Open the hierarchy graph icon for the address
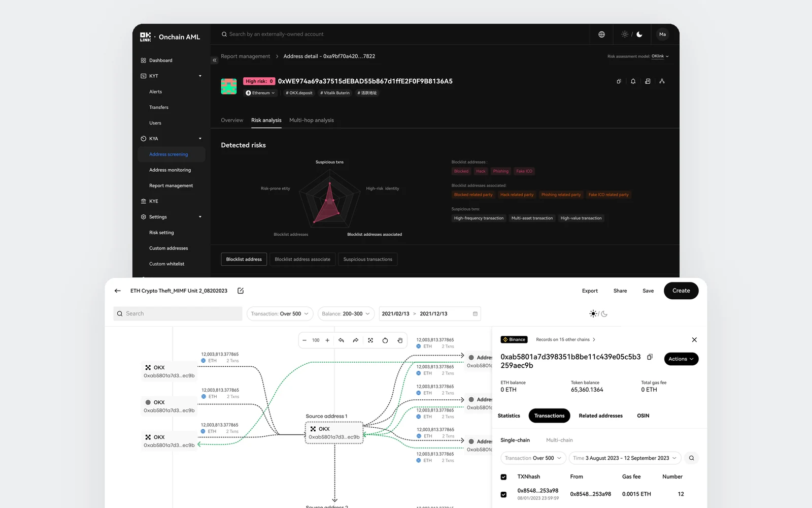Viewport: 812px width, 508px height. [662, 81]
